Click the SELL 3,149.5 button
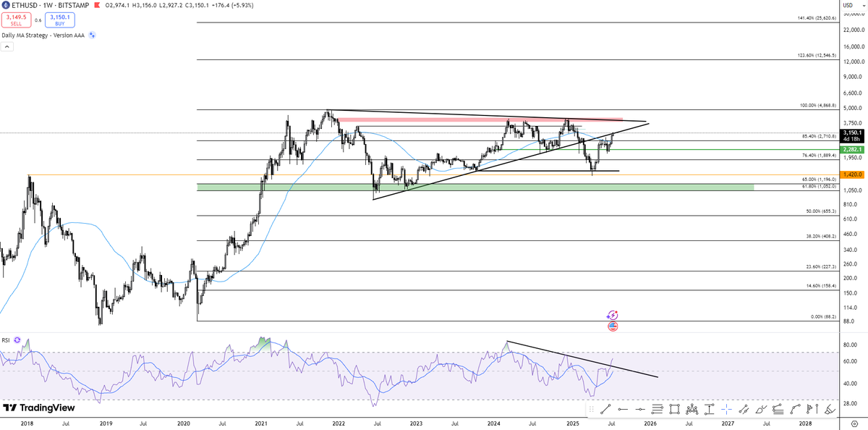 pos(16,20)
